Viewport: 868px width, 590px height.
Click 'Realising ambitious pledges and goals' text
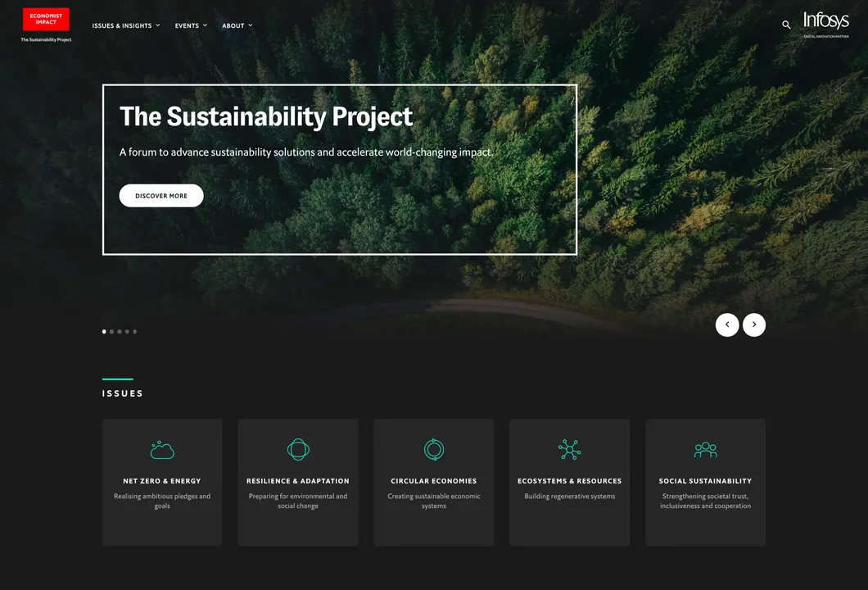pos(162,501)
